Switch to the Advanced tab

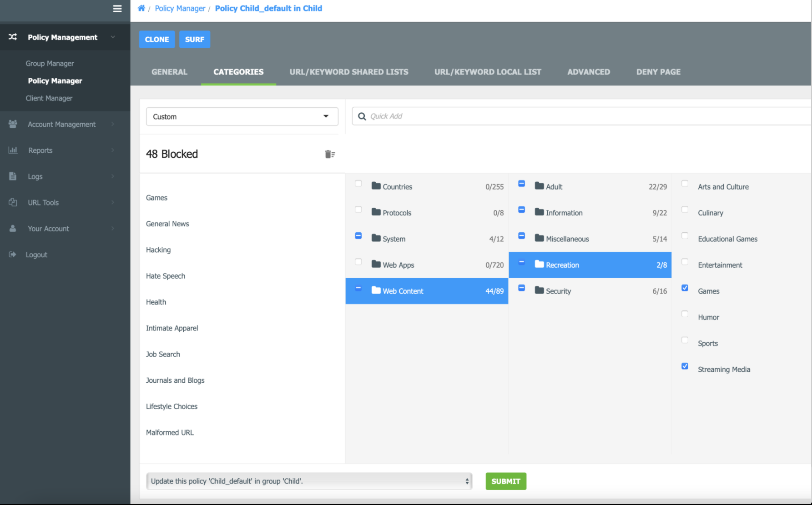point(589,72)
